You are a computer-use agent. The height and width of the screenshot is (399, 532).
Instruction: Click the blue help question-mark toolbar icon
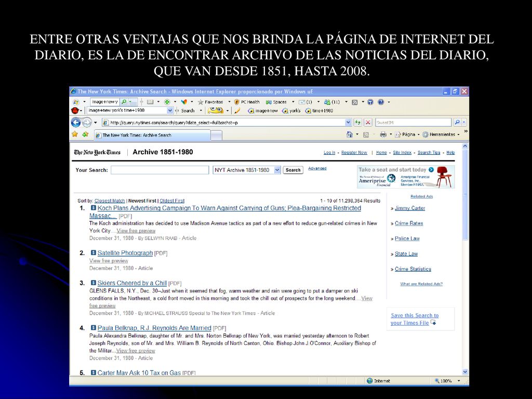coord(381,102)
